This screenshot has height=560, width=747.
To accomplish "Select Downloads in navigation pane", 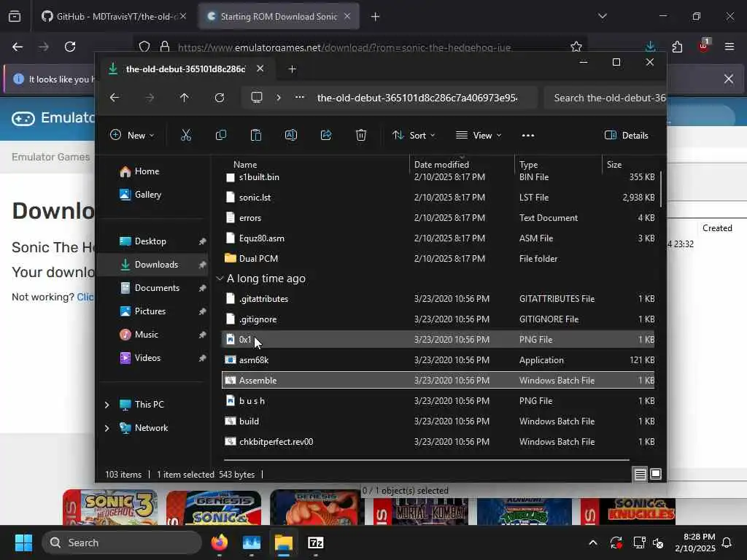I will [x=153, y=265].
